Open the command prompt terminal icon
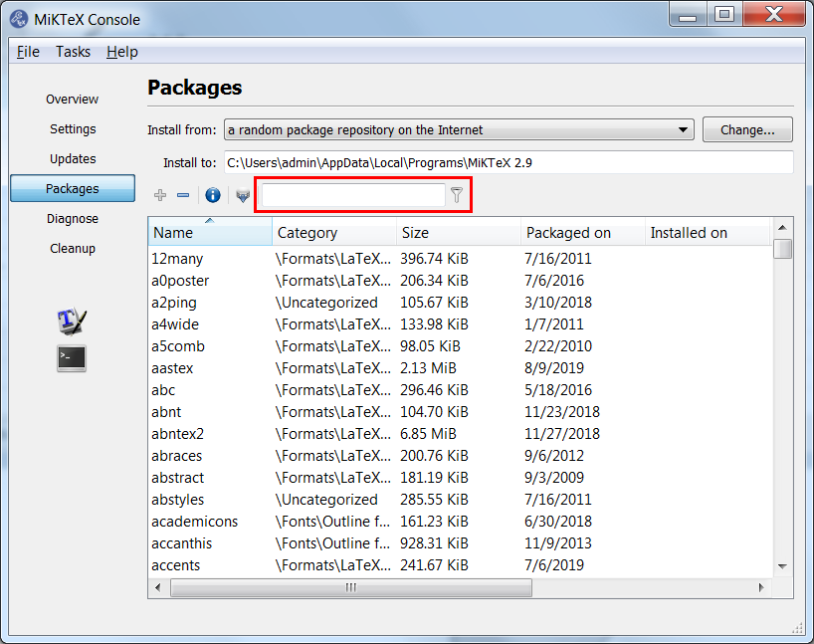The height and width of the screenshot is (644, 814). pos(72,358)
